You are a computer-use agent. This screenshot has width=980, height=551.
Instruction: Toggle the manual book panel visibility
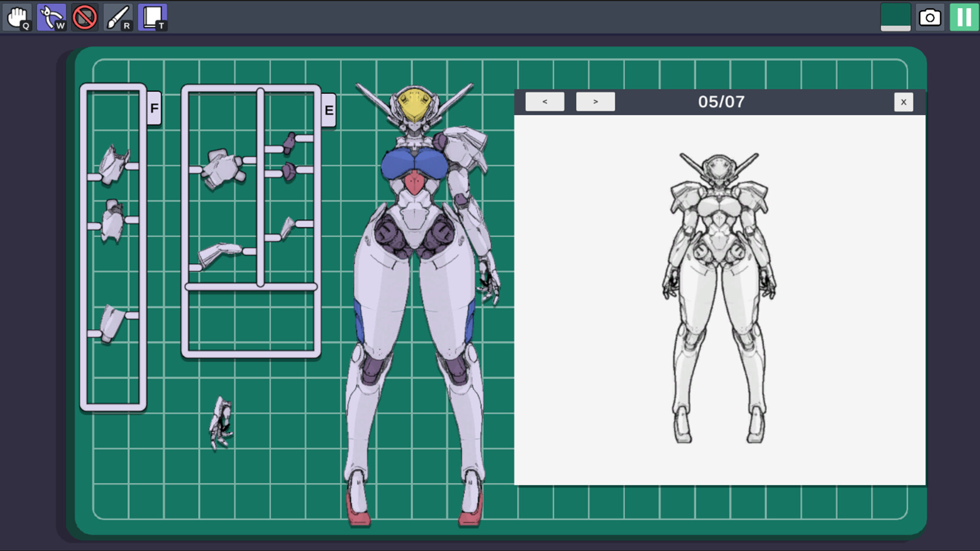click(152, 17)
